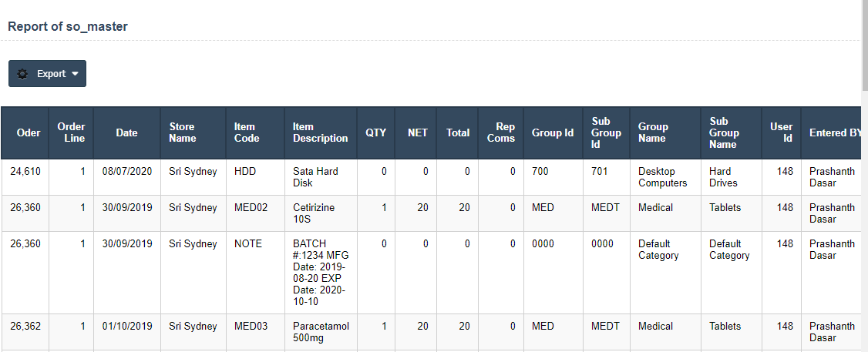Select the Group Id column header
Image resolution: width=868 pixels, height=352 pixels.
(553, 132)
